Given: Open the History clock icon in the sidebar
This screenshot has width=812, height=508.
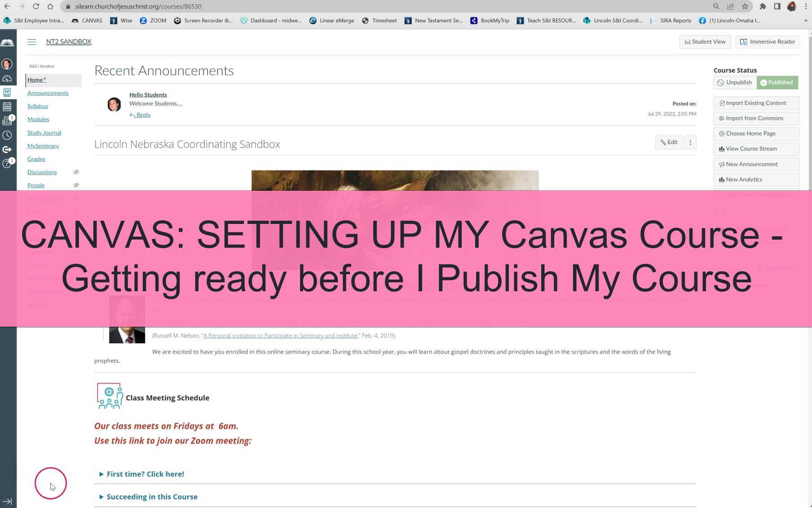Looking at the screenshot, I should pos(7,135).
